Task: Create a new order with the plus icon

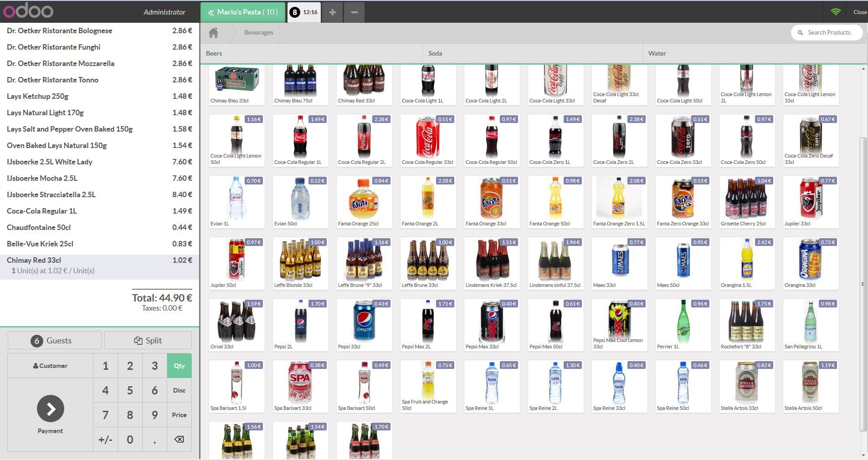Action: 332,12
